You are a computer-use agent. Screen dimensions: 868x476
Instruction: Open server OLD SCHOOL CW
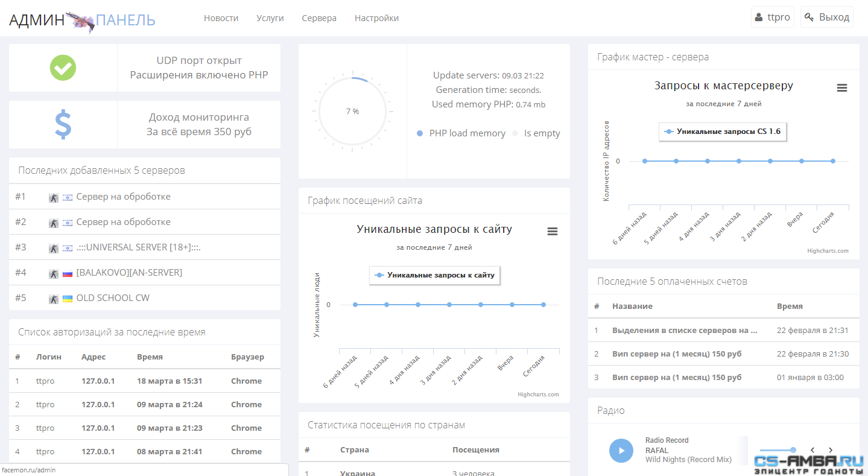click(x=113, y=298)
